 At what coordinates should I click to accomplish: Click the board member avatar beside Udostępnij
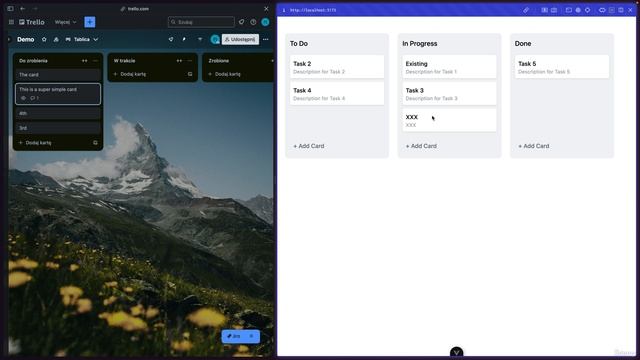[215, 40]
